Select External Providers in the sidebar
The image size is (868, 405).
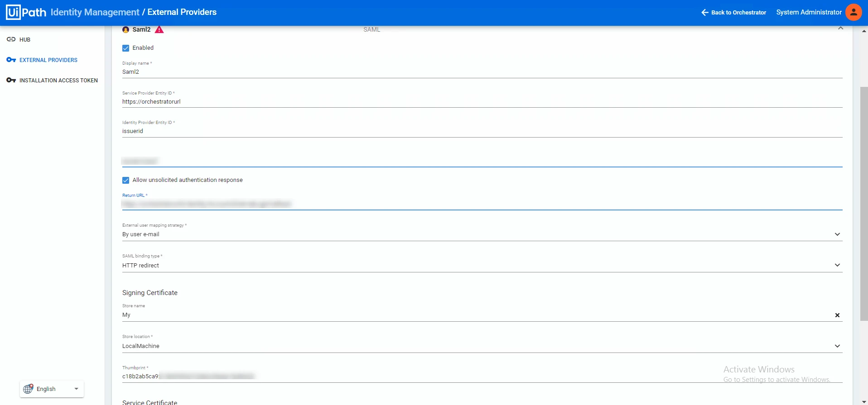point(48,60)
